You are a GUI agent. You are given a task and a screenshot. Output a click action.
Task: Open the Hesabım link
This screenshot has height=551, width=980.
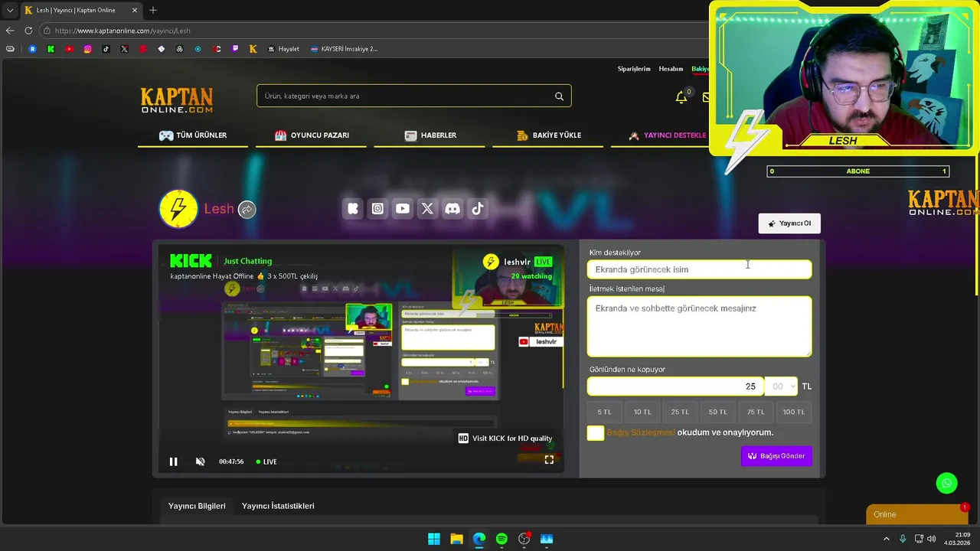tap(671, 69)
